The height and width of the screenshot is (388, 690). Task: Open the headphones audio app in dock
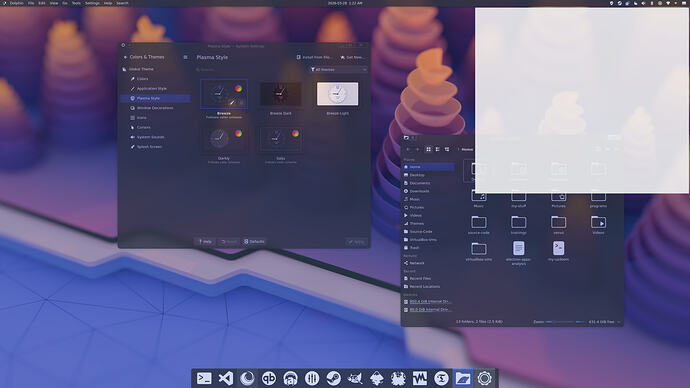coord(290,378)
